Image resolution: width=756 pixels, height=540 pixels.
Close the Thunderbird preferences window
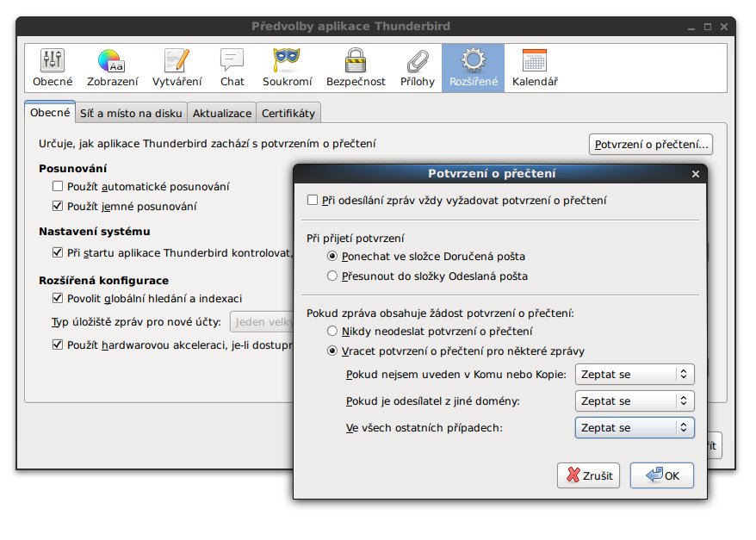click(723, 27)
